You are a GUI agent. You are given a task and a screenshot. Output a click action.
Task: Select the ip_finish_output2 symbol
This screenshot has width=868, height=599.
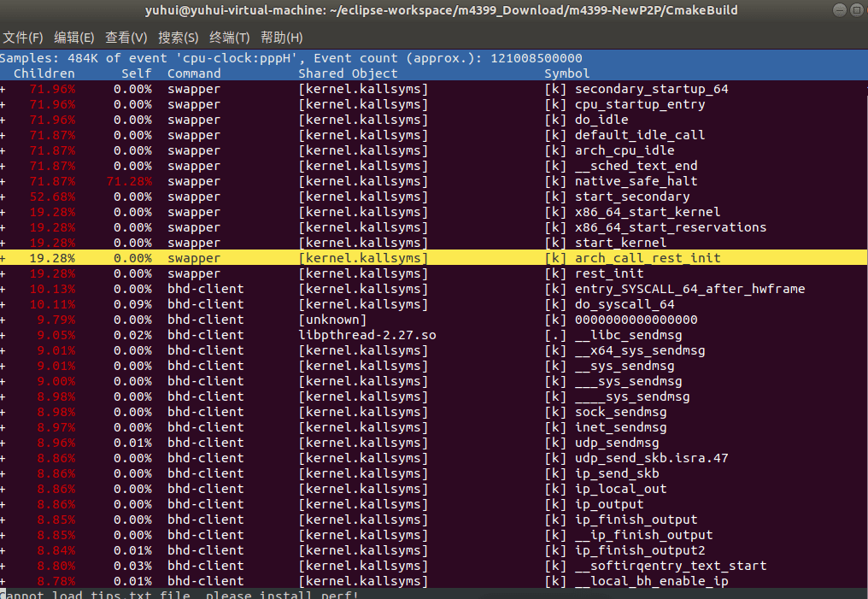[640, 551]
